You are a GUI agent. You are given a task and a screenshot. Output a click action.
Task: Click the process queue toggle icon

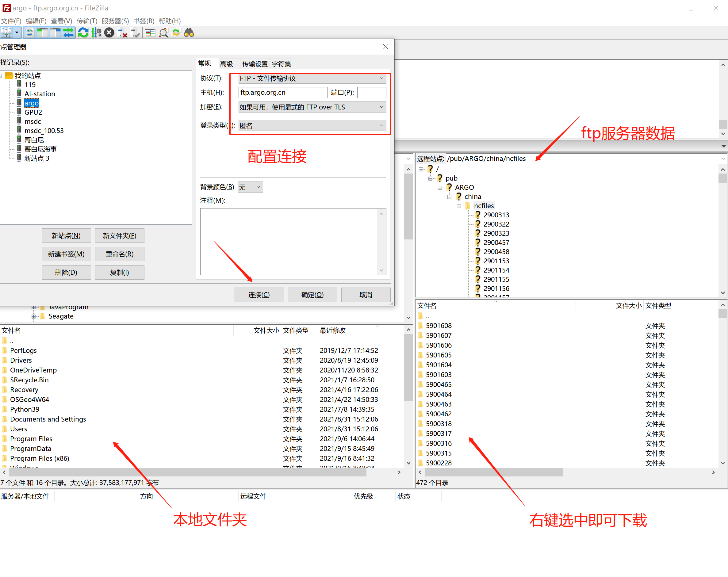tap(96, 33)
